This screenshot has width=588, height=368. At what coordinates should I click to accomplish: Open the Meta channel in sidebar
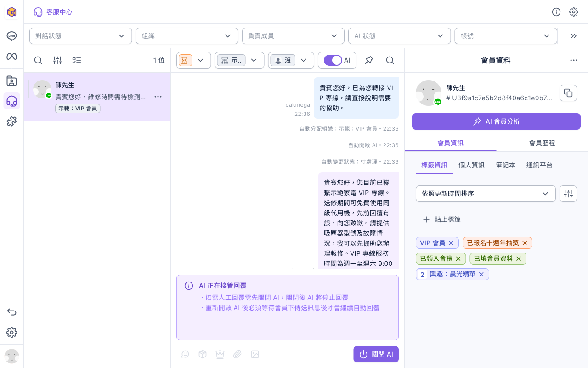click(x=11, y=57)
